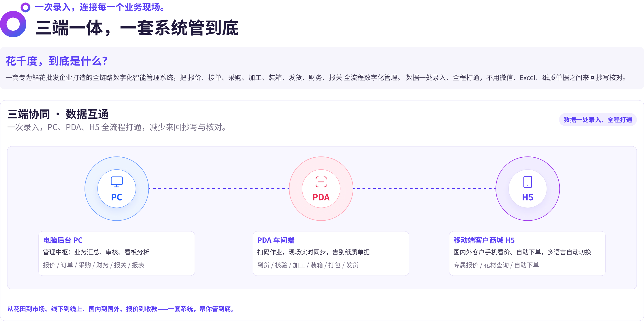The height and width of the screenshot is (321, 644).
Task: Click '专属报价 / 花材查询 / 自助下单'
Action: [x=496, y=265]
